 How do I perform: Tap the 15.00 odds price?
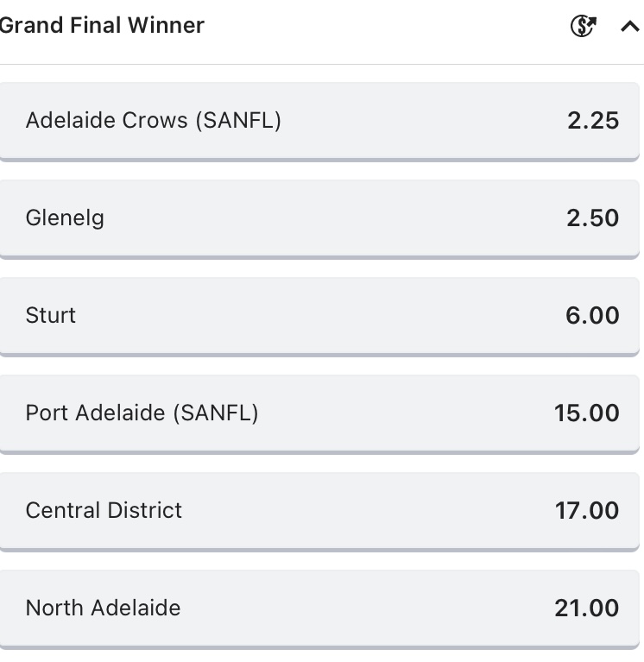coord(586,413)
